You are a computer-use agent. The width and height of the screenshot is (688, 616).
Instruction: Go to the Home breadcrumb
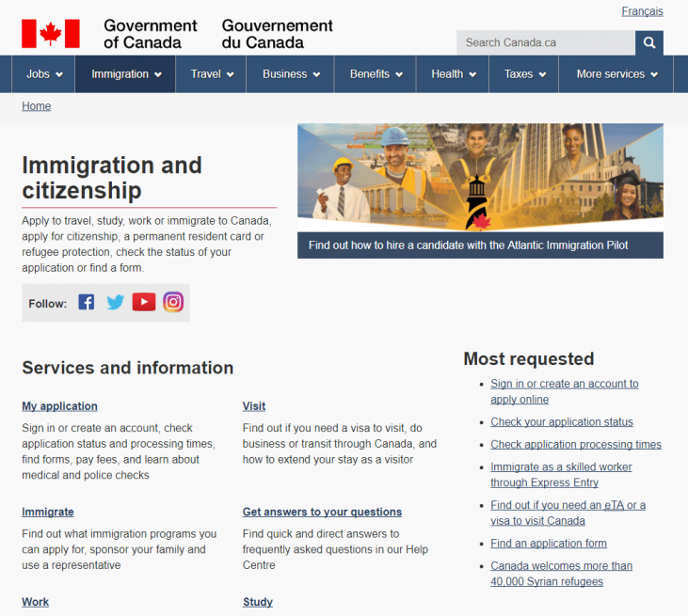point(37,106)
